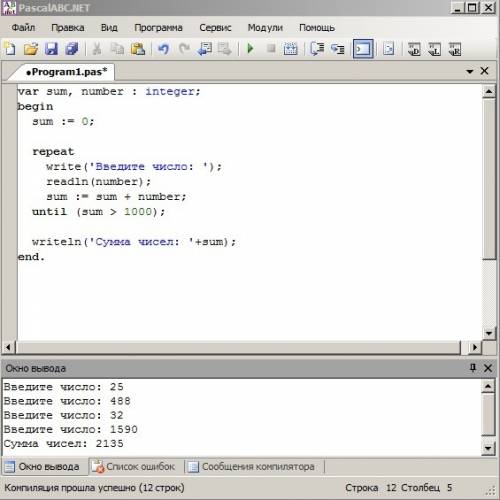Paste from clipboard toolbar icon
This screenshot has width=500, height=500.
tap(138, 49)
